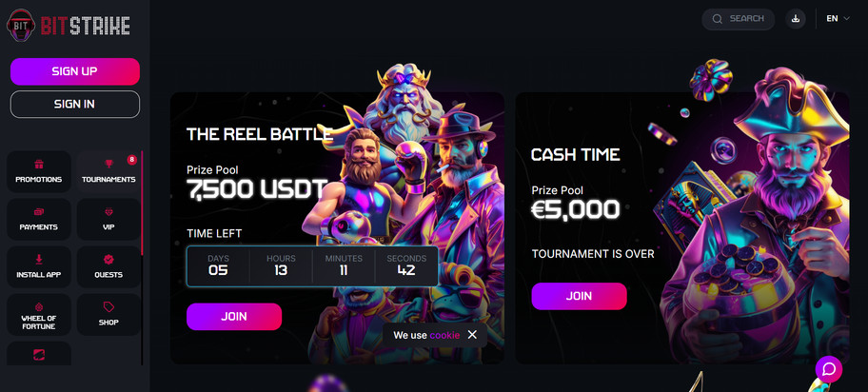Image resolution: width=868 pixels, height=392 pixels.
Task: Click the Install App download tile
Action: (x=39, y=266)
